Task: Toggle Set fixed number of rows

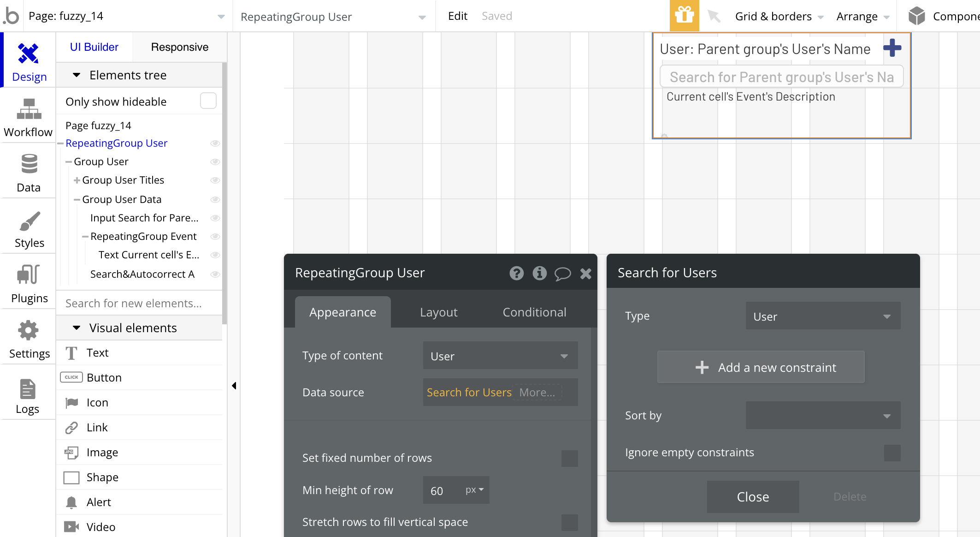Action: point(569,458)
